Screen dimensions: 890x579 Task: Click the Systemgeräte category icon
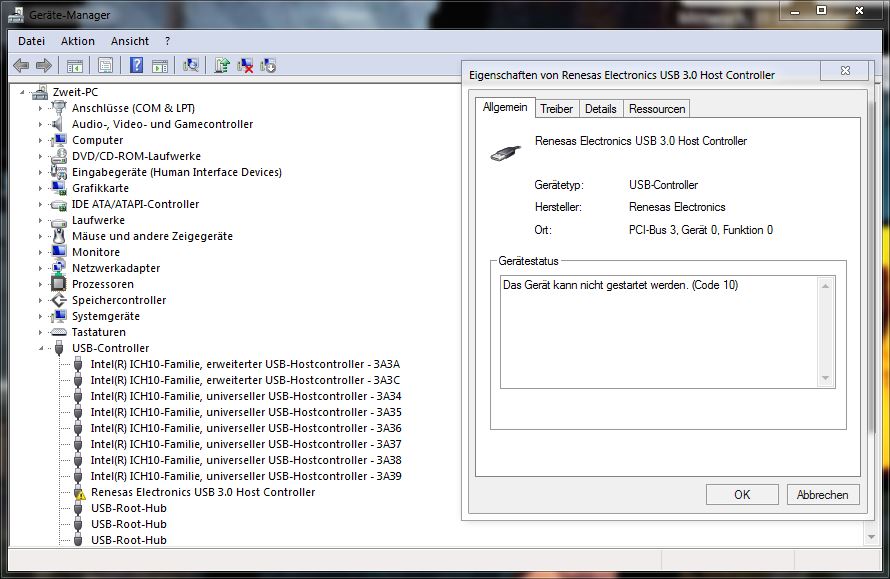pyautogui.click(x=58, y=316)
